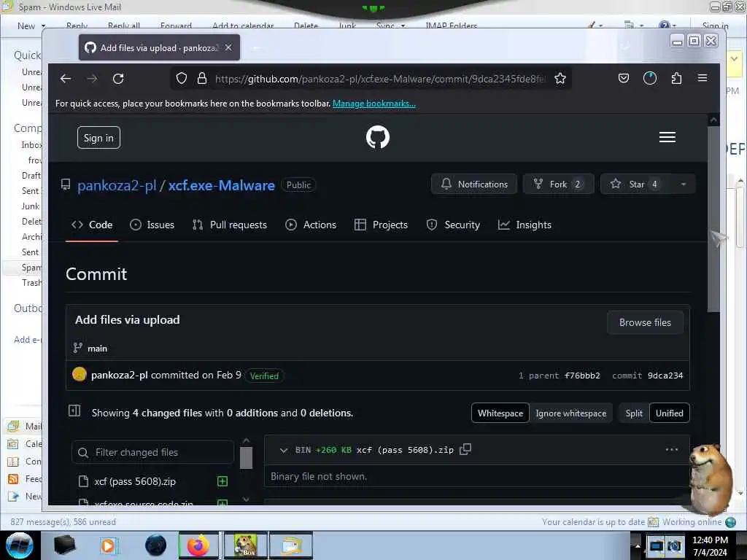Open parent commit f76bbb2
The width and height of the screenshot is (747, 560).
pos(582,376)
